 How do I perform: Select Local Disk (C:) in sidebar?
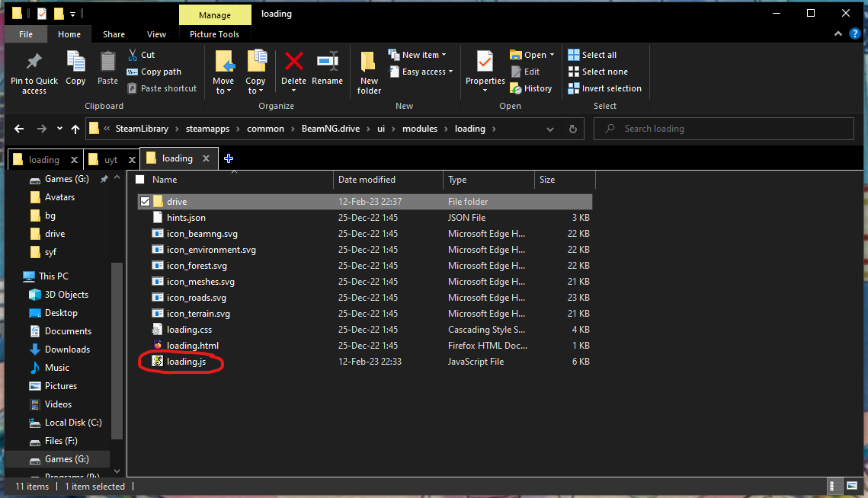pos(73,422)
